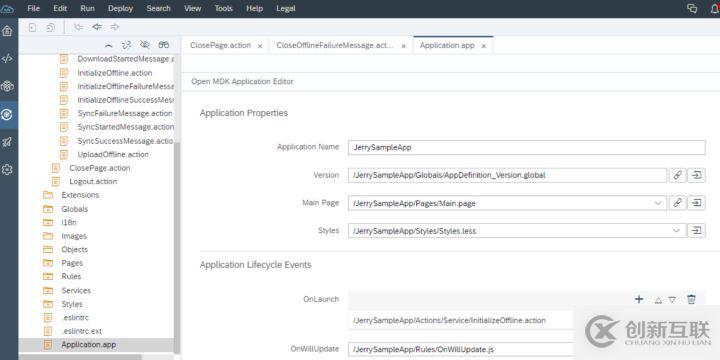Toggle link with editor icon in tree toolbar
The image size is (720, 360).
point(127,45)
